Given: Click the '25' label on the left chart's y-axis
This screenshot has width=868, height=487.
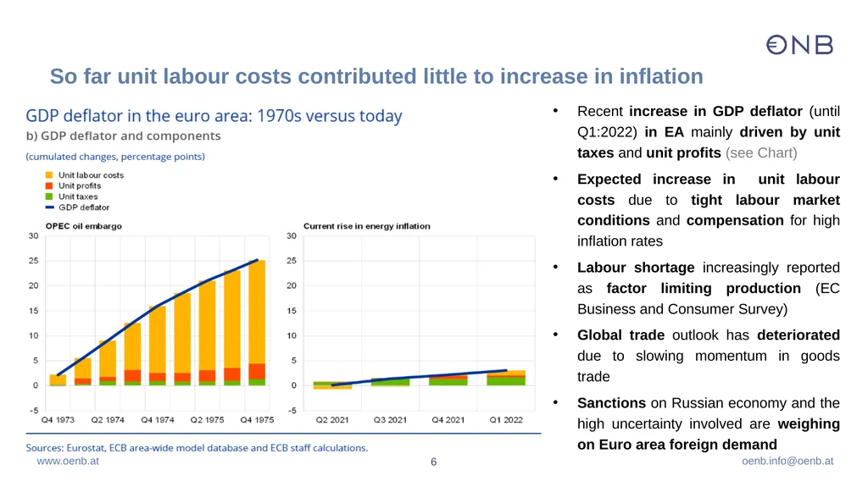Looking at the screenshot, I should (x=34, y=261).
